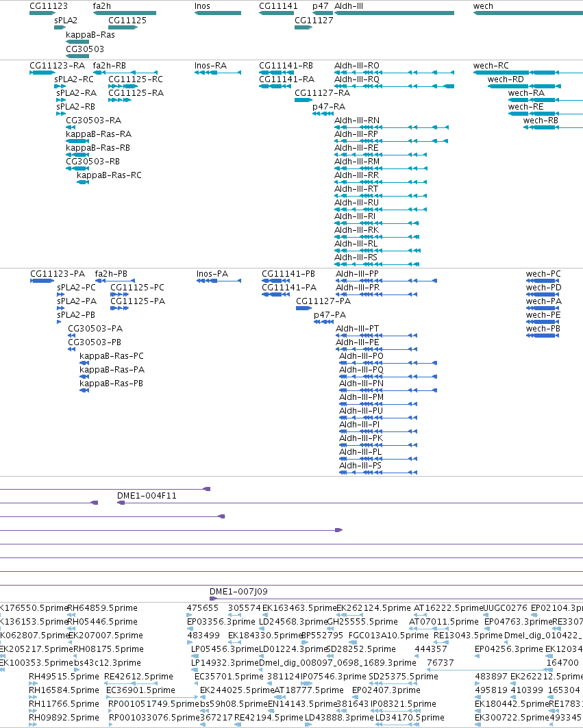This screenshot has height=728, width=583.
Task: Click EST SD25375.5prime
Action: pyautogui.click(x=404, y=677)
